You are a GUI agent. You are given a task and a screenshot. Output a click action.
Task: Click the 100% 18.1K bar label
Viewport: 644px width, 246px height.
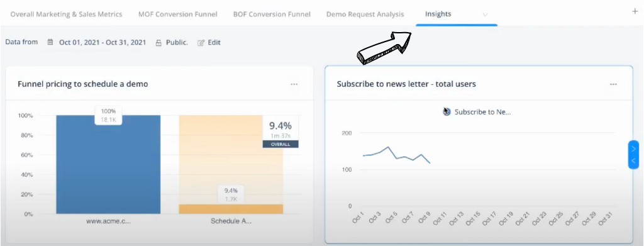[108, 115]
